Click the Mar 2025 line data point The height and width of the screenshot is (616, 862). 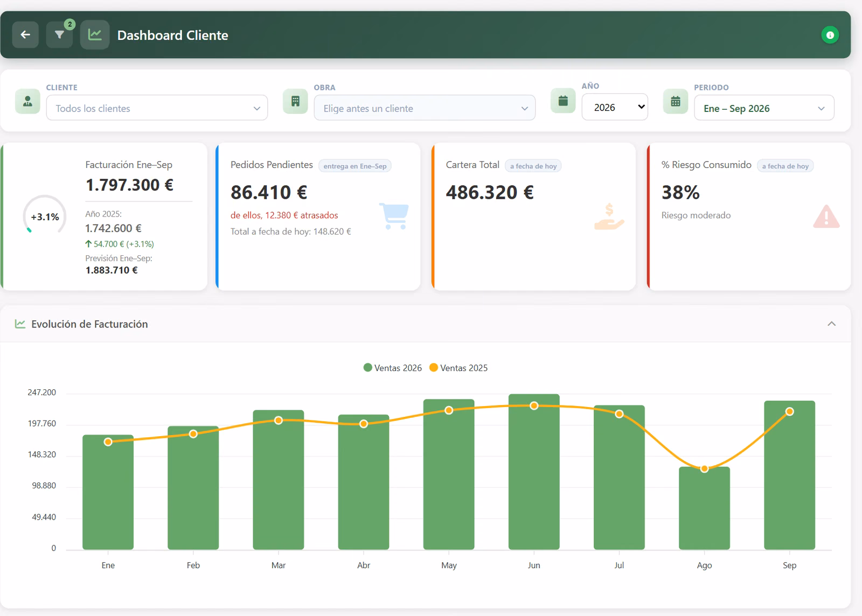tap(279, 420)
